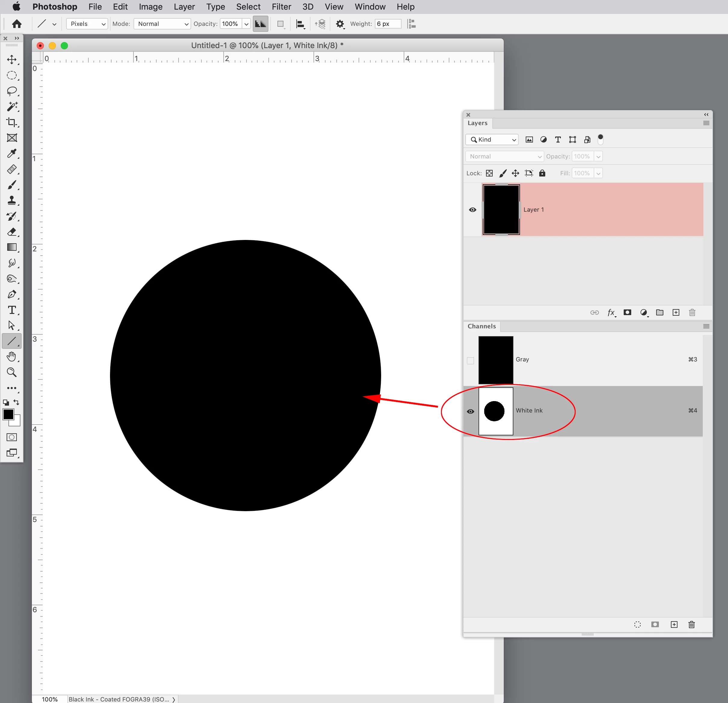Viewport: 728px width, 703px height.
Task: Select the Move tool
Action: [12, 60]
